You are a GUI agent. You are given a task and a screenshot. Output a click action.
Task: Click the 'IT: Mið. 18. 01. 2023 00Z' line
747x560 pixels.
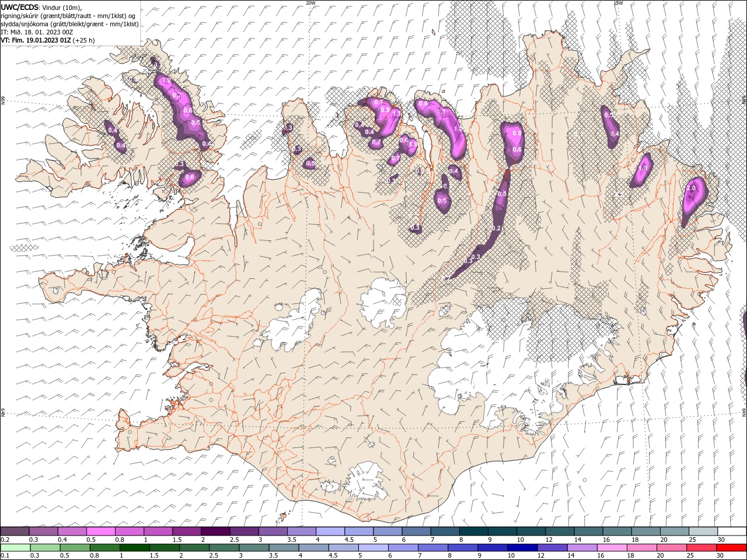[37, 32]
